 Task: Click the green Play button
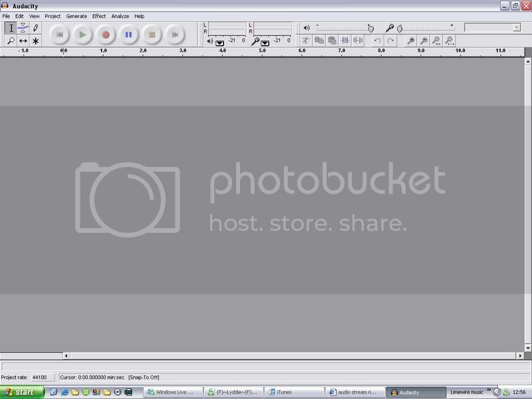pyautogui.click(x=82, y=35)
